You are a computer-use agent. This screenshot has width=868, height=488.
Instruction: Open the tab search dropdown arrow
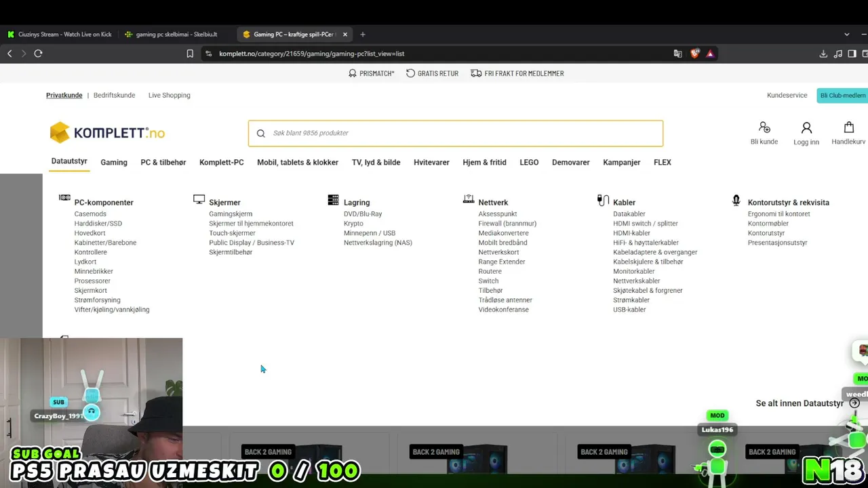[x=846, y=35]
